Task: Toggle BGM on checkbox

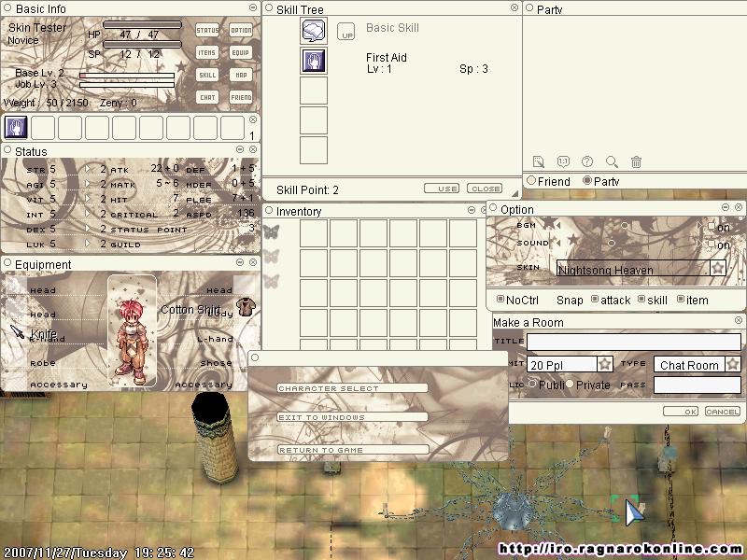Action: pyautogui.click(x=712, y=226)
